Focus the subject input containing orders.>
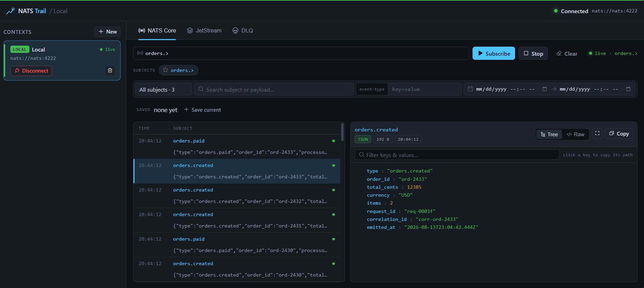The image size is (644, 288). [x=301, y=53]
